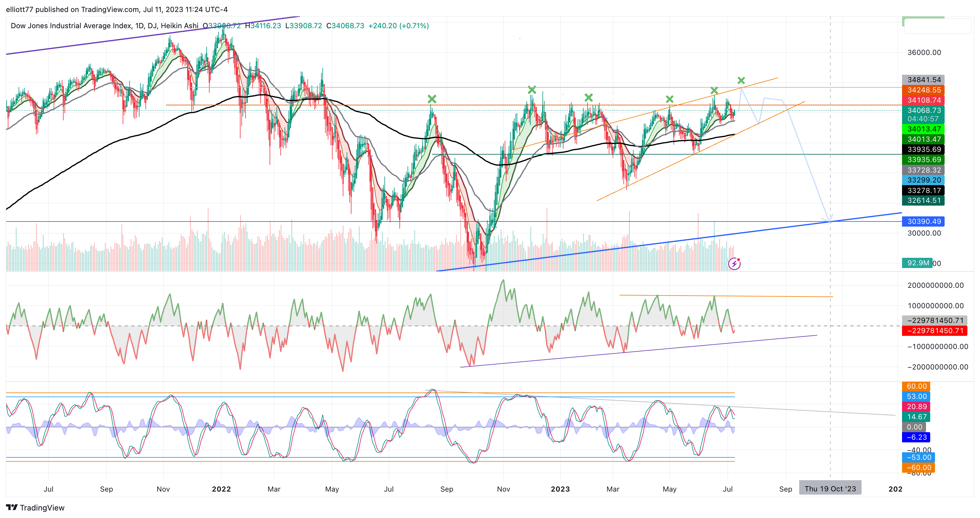This screenshot has height=518, width=980.
Task: Click the orange -60.00 oscillator label
Action: [918, 467]
